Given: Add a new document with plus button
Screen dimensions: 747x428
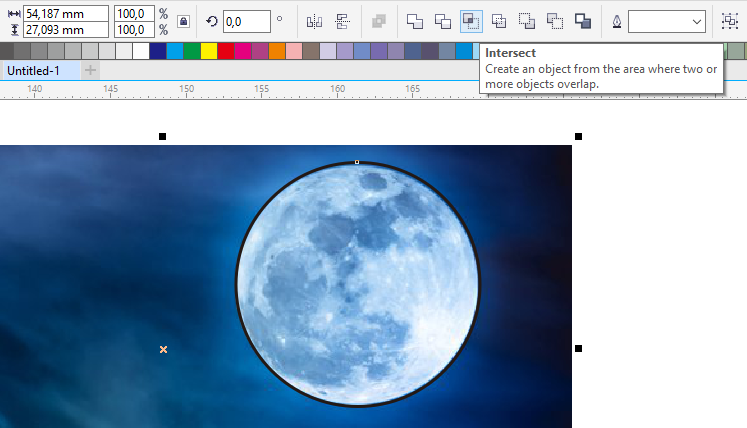Looking at the screenshot, I should coord(90,71).
